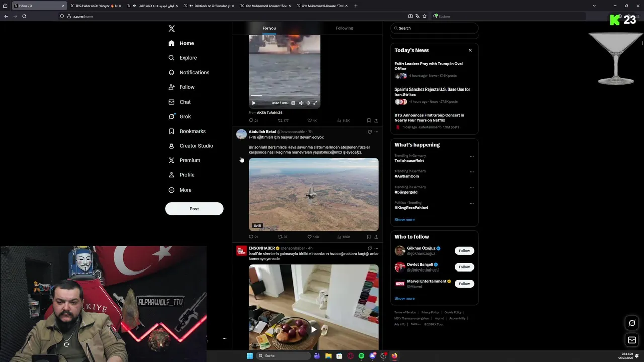Viewport: 644px width, 362px height.
Task: Share Abdullah Bekci's F-16 post
Action: [376, 237]
